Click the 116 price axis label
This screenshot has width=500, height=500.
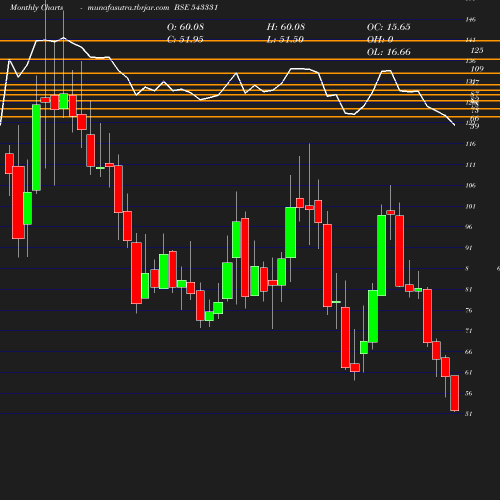[x=470, y=144]
